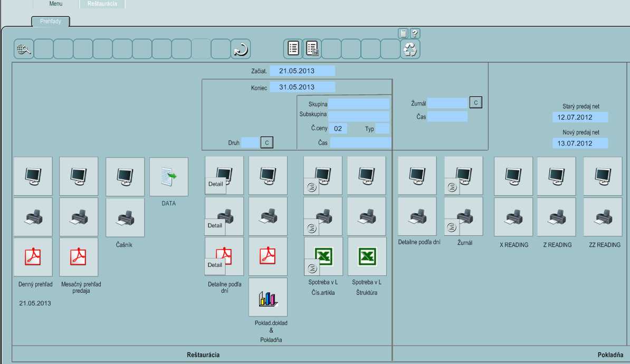Switch to the Menu tab
Screen dimensions: 630x364
click(x=56, y=4)
